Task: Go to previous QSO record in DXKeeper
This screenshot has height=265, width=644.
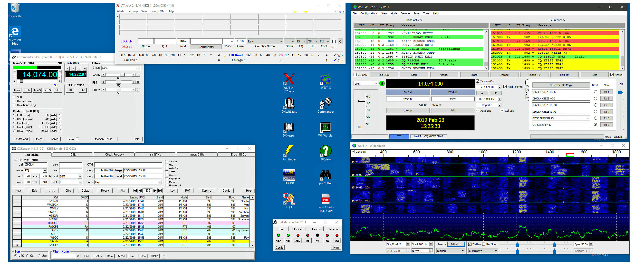Action: click(x=140, y=191)
